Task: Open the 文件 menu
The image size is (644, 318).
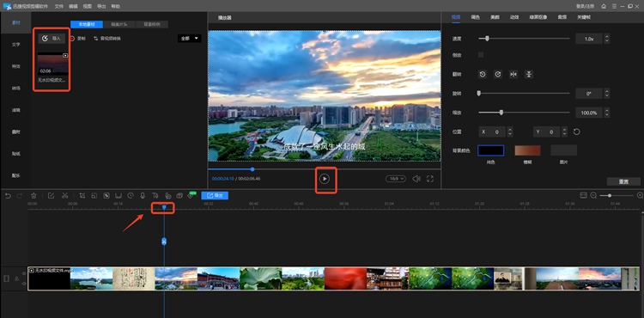Action: (x=59, y=7)
